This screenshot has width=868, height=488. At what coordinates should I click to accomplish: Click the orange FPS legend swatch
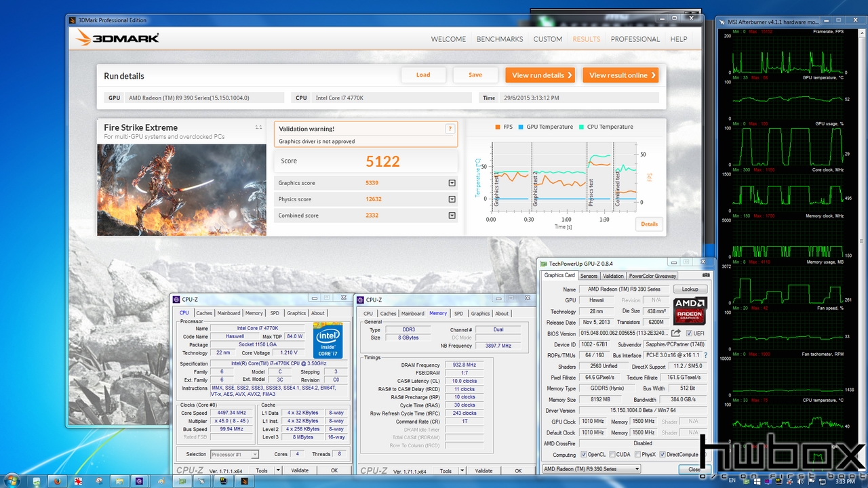coord(498,127)
